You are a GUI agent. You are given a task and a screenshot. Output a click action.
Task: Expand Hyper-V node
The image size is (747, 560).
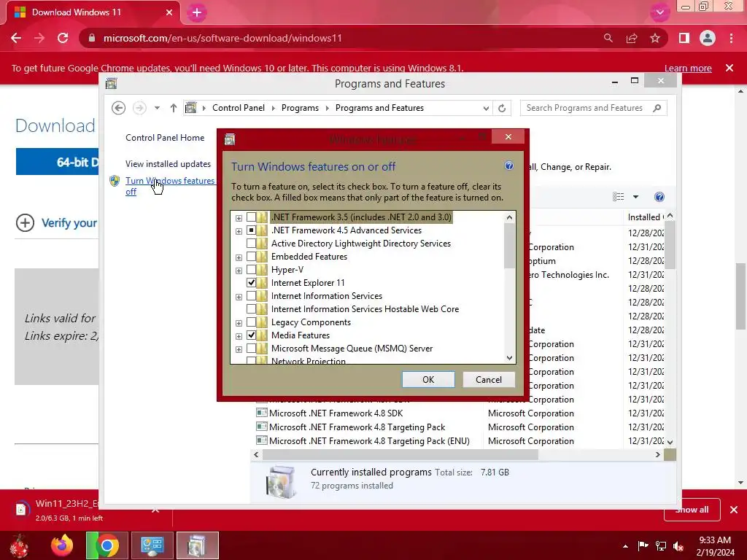pos(239,271)
